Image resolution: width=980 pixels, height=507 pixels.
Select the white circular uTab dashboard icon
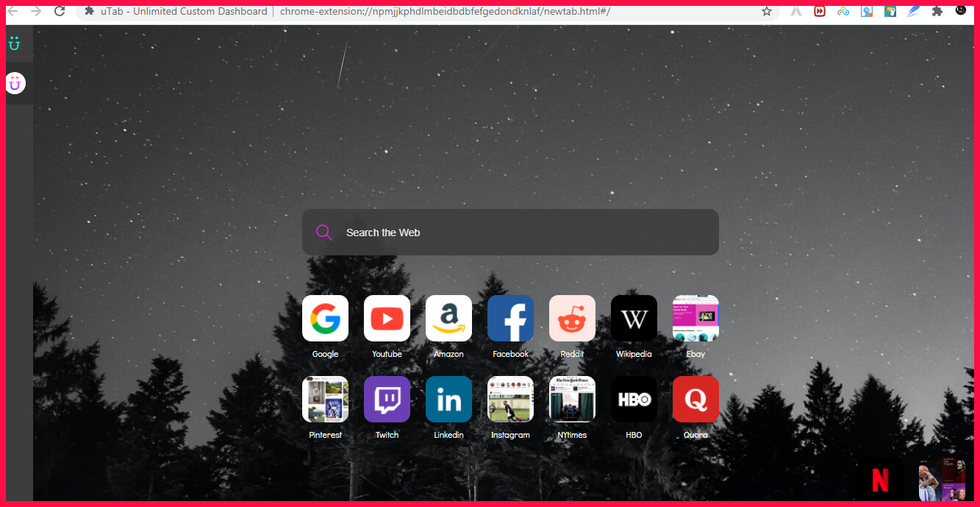pyautogui.click(x=15, y=83)
